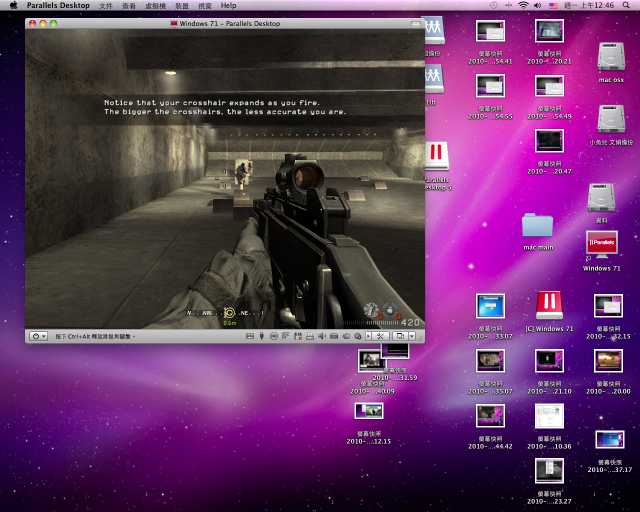Click the view mode switch button
Screen dimensions: 640x512
(x=400, y=336)
